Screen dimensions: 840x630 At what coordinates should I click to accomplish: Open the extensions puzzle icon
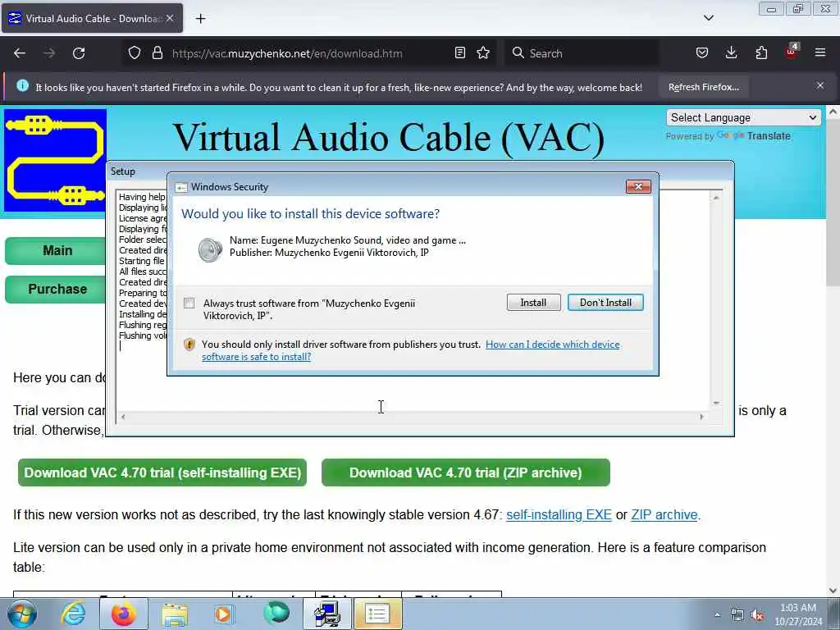point(761,53)
